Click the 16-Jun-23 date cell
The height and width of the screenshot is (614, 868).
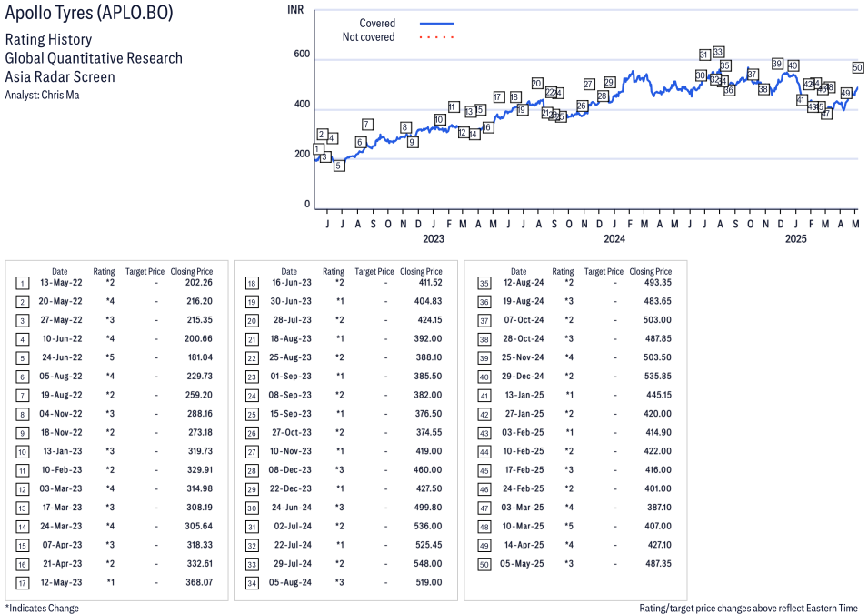[x=292, y=283]
